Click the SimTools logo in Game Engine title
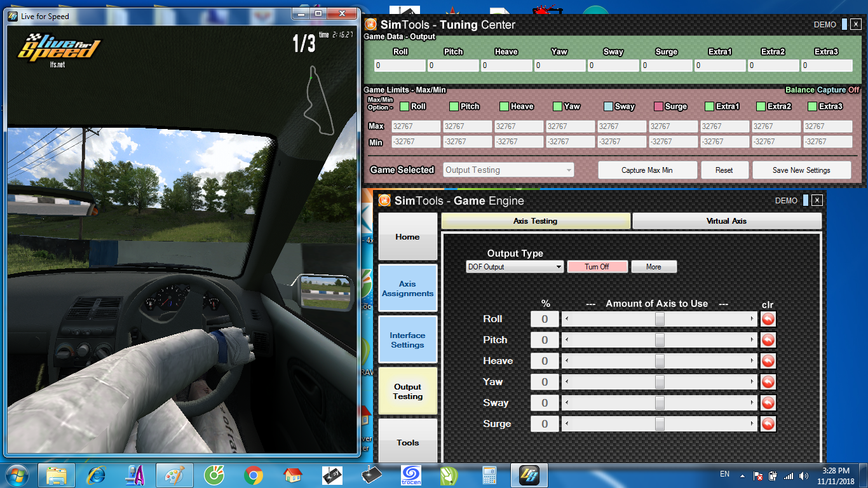868x488 pixels. [x=384, y=201]
